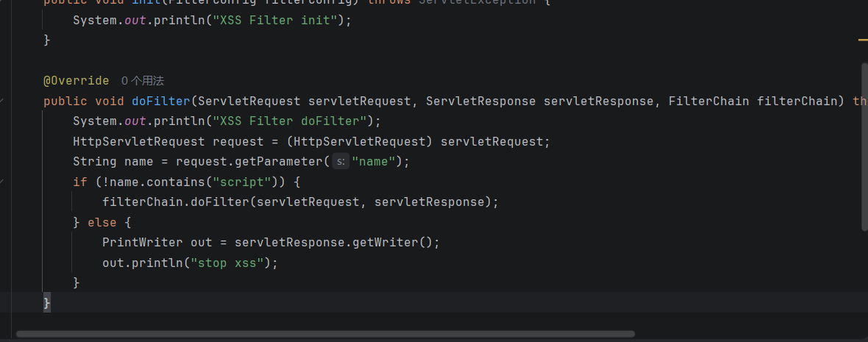Click the 's:' parameter hint in getParameter
Viewport: 868px width, 342px height.
pyautogui.click(x=341, y=162)
